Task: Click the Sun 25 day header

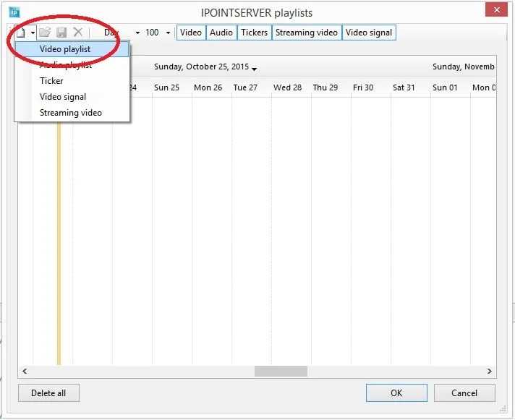Action: click(167, 87)
